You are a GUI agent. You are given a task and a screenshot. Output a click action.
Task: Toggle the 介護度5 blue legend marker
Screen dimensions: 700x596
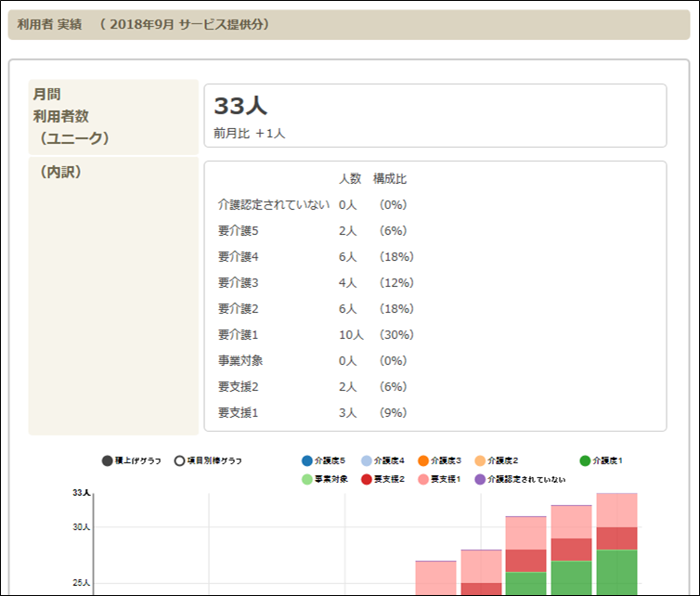[307, 460]
